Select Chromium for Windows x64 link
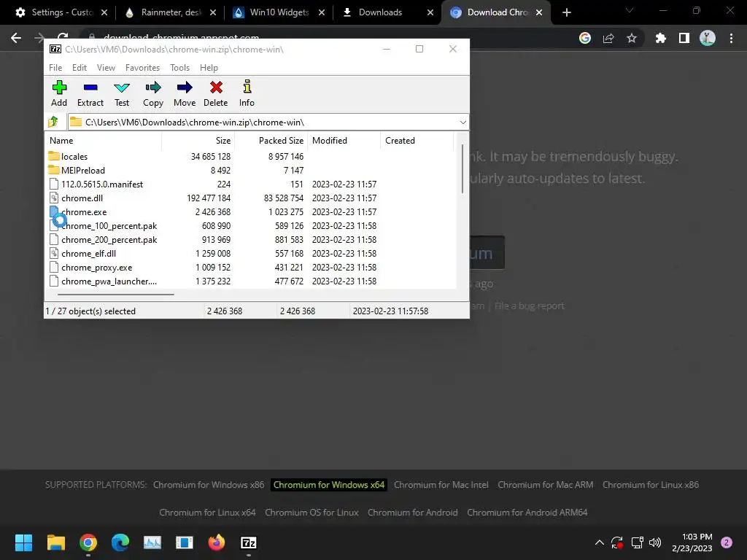 tap(329, 485)
